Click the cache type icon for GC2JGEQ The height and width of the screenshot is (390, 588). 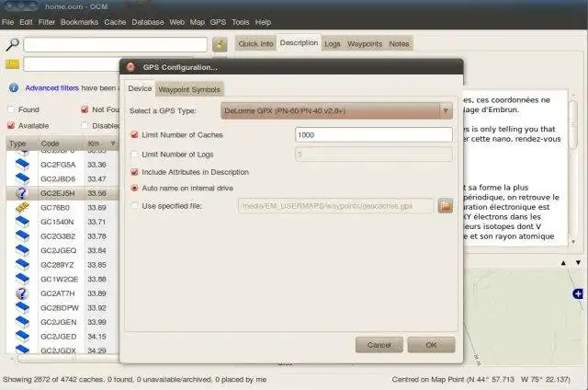(x=22, y=250)
